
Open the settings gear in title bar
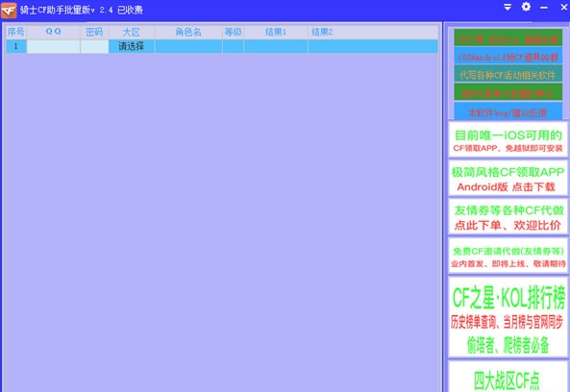(526, 7)
